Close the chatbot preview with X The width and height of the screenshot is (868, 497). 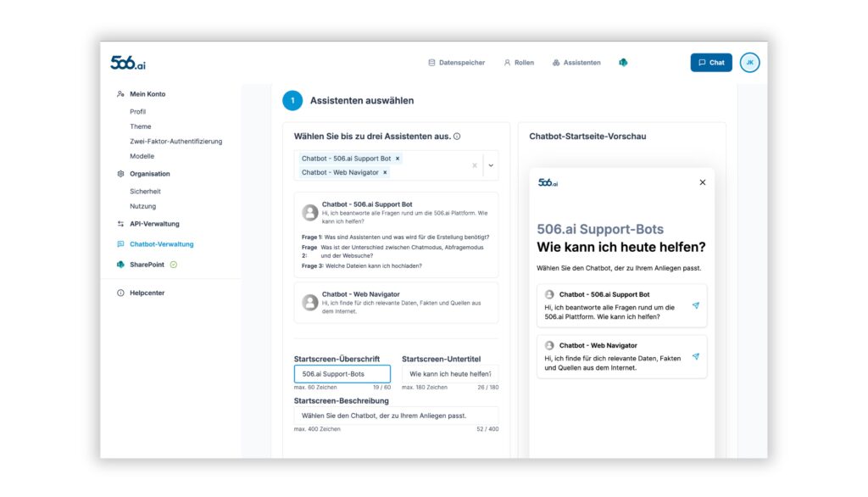pos(702,182)
